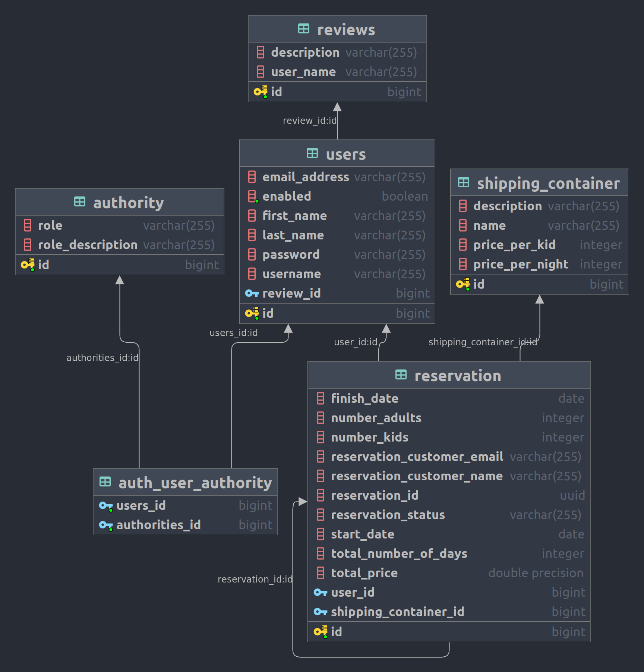Select the authorities_id:id relationship label

click(x=102, y=358)
